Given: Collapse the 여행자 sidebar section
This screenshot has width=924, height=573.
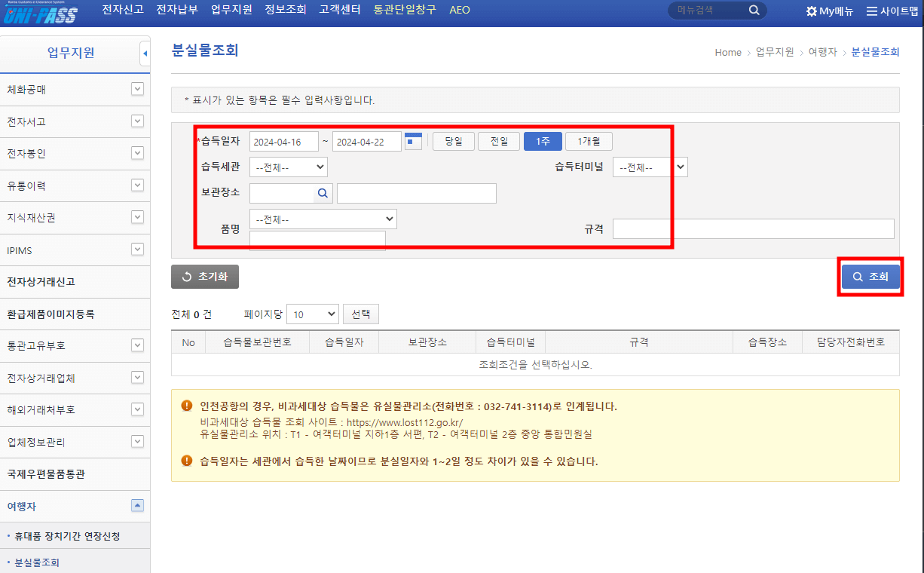Looking at the screenshot, I should tap(137, 506).
